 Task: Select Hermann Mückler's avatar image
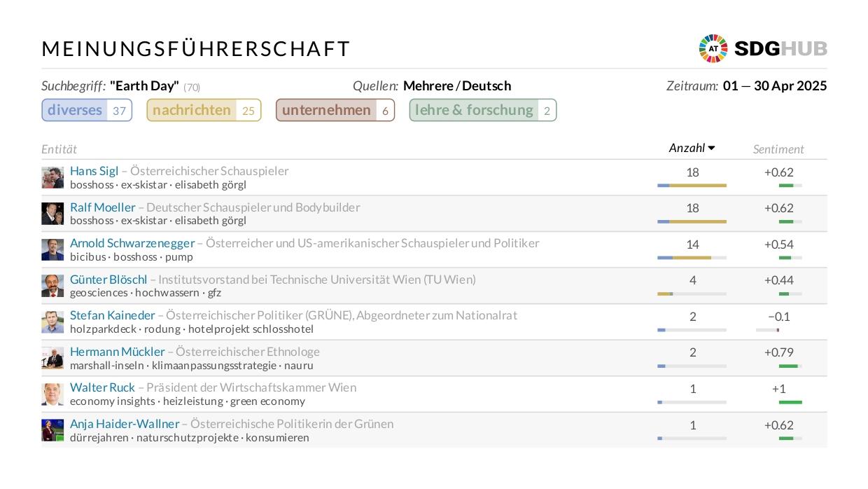click(x=52, y=358)
